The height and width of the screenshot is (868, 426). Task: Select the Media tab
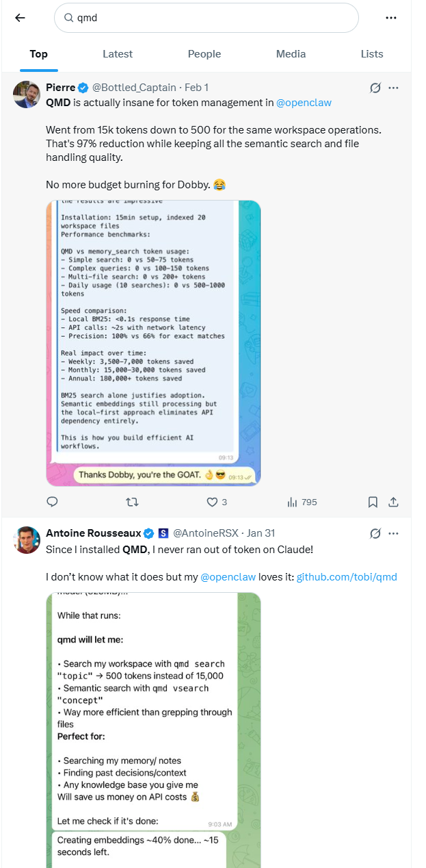(x=291, y=54)
